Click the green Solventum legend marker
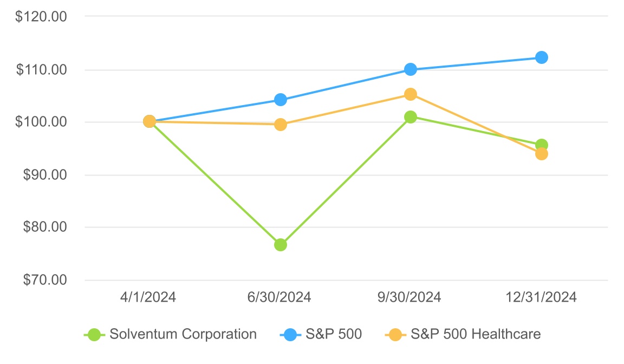Screen dimensions: 624x364 (94, 335)
